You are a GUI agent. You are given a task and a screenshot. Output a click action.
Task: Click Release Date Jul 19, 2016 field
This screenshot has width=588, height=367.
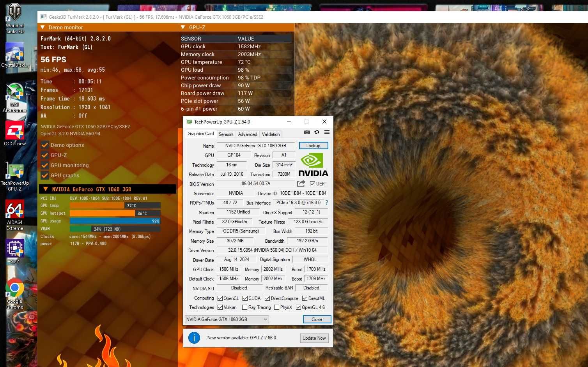[x=232, y=174]
